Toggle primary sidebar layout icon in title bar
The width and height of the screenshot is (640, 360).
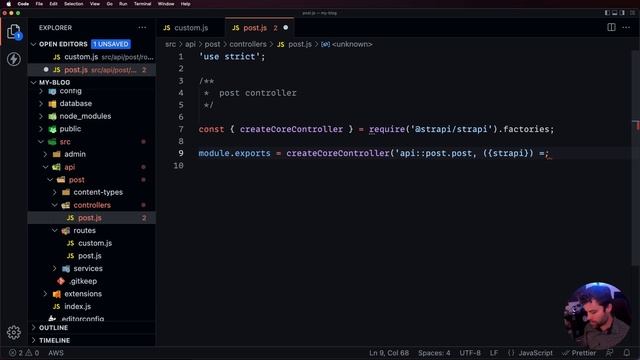coord(607,13)
